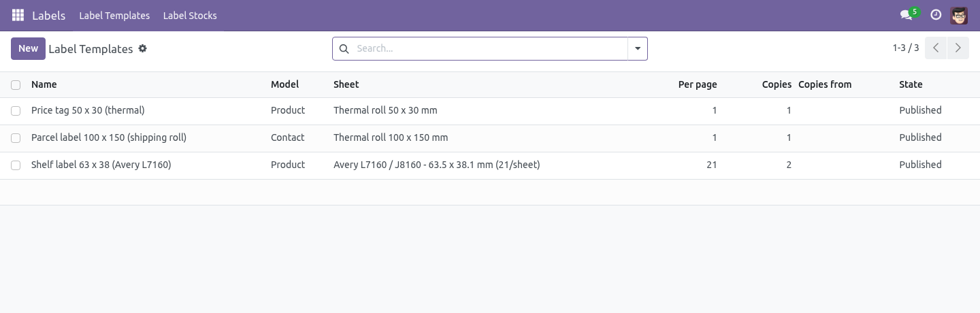980x313 pixels.
Task: Click Published state in Parcel label row
Action: 920,137
